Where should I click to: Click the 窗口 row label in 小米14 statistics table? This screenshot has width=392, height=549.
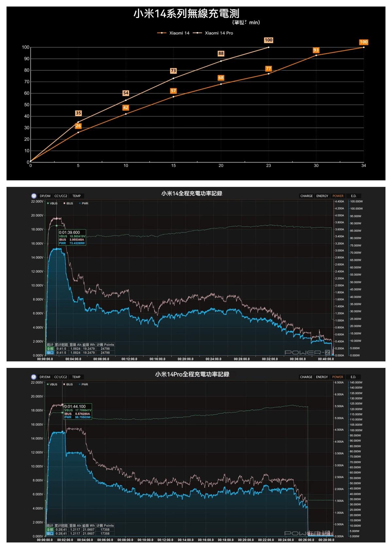(x=50, y=353)
